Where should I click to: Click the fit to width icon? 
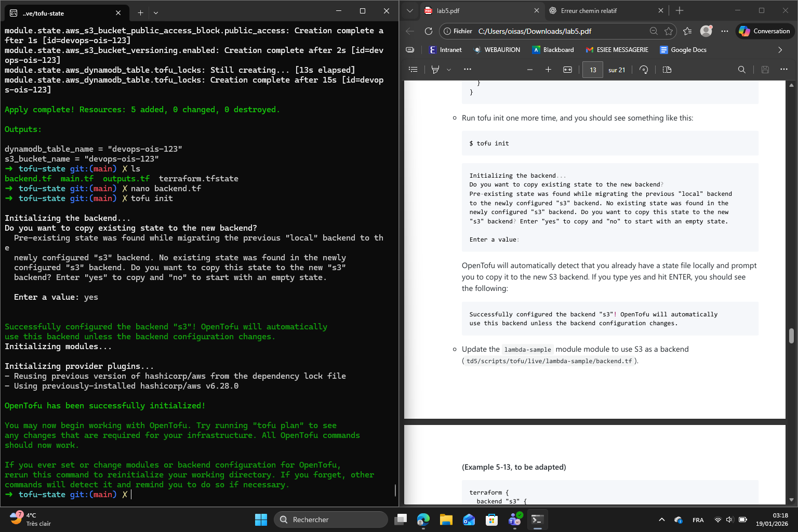coord(567,70)
